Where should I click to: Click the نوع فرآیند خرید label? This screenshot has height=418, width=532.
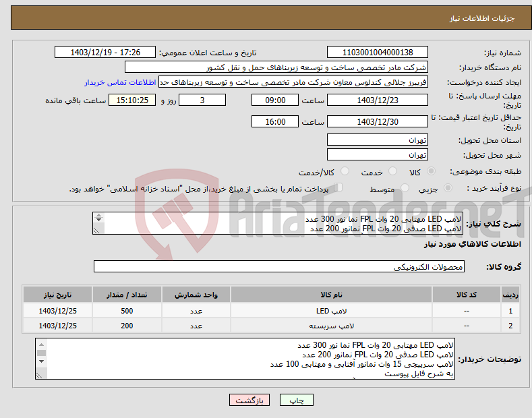point(494,188)
